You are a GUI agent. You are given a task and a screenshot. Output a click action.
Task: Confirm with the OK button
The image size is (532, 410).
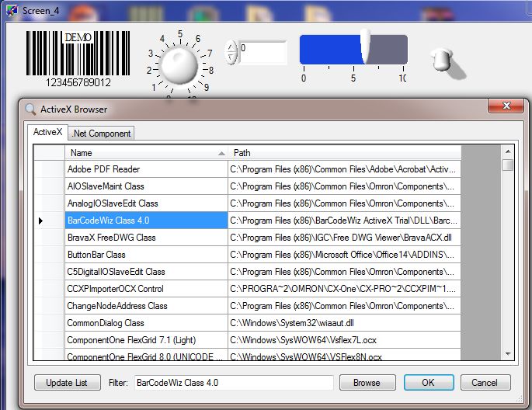click(x=427, y=383)
